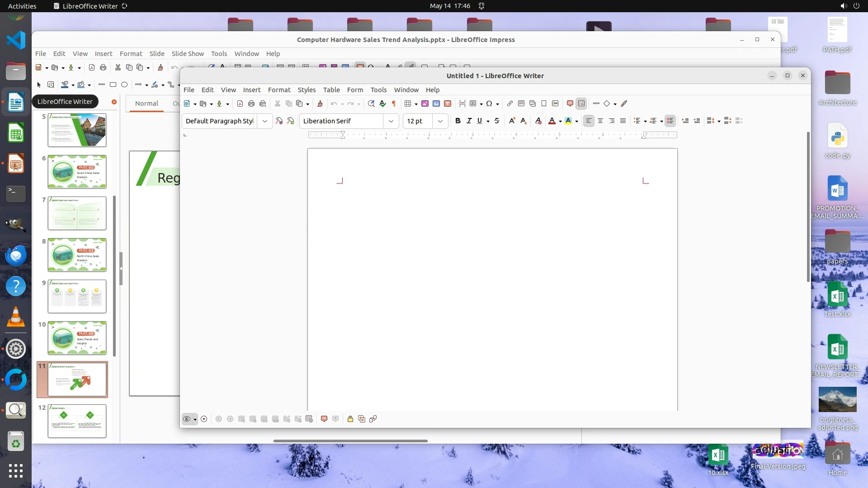
Task: Toggle formatting marks (pilcrow) on
Action: click(394, 103)
